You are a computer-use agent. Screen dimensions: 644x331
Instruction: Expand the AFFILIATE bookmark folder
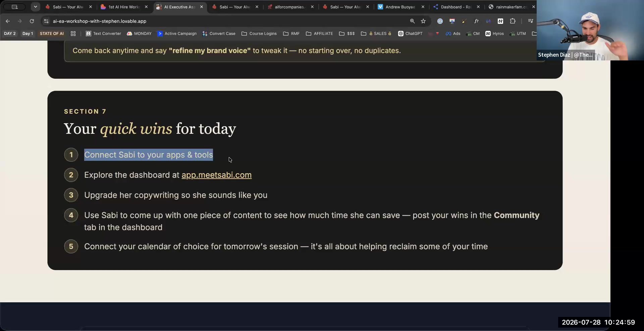click(319, 34)
